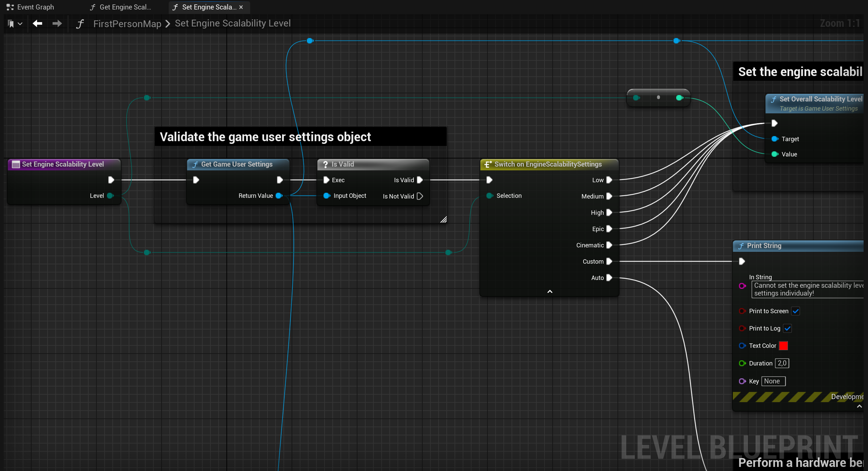Collapse the Switch node with its bottom chevron

(549, 291)
